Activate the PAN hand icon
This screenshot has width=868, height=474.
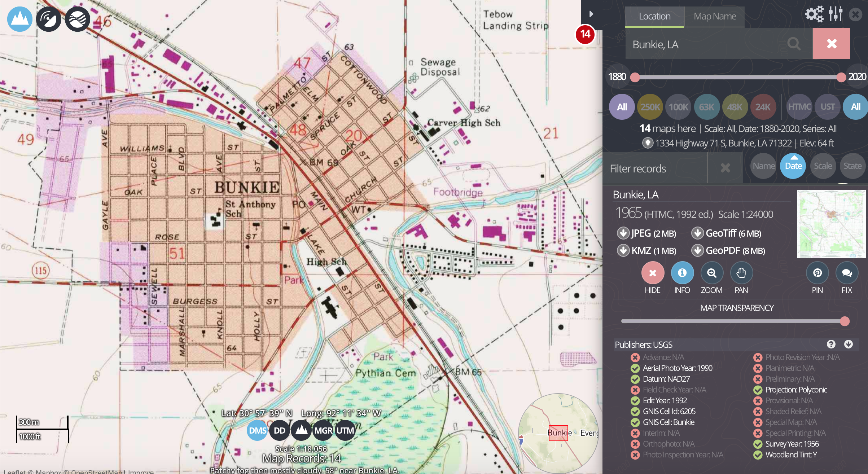pyautogui.click(x=741, y=273)
